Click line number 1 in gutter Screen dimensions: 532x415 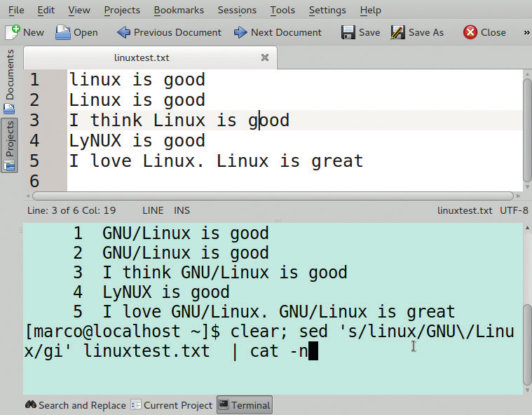coord(34,80)
